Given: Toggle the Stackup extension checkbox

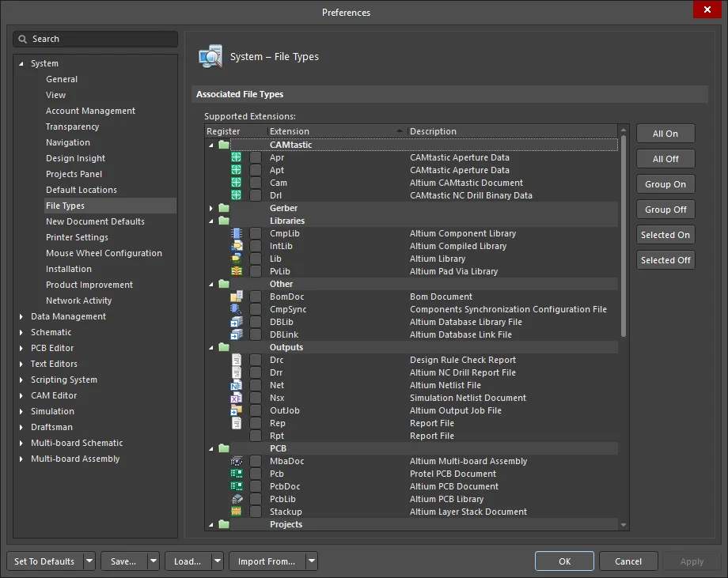Looking at the screenshot, I should pyautogui.click(x=256, y=512).
